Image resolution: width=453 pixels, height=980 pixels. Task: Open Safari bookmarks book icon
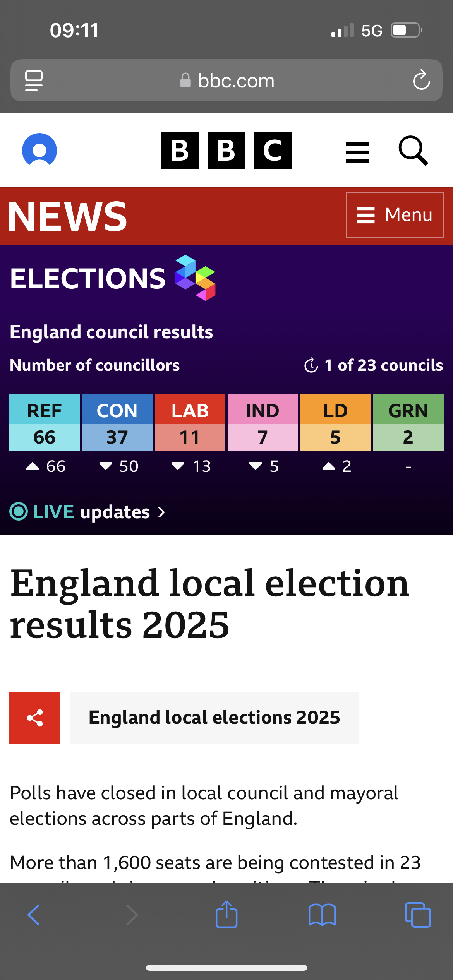(322, 915)
